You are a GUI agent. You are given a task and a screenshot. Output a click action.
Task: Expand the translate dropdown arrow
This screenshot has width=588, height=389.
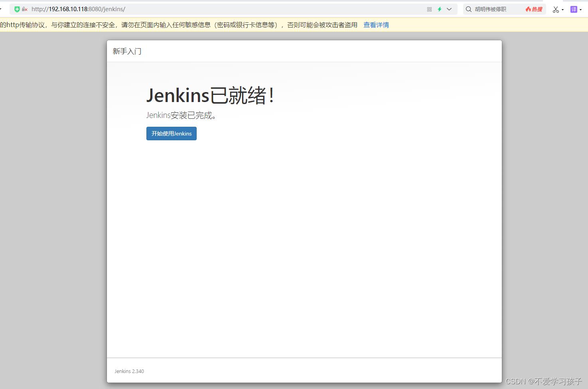(x=580, y=10)
